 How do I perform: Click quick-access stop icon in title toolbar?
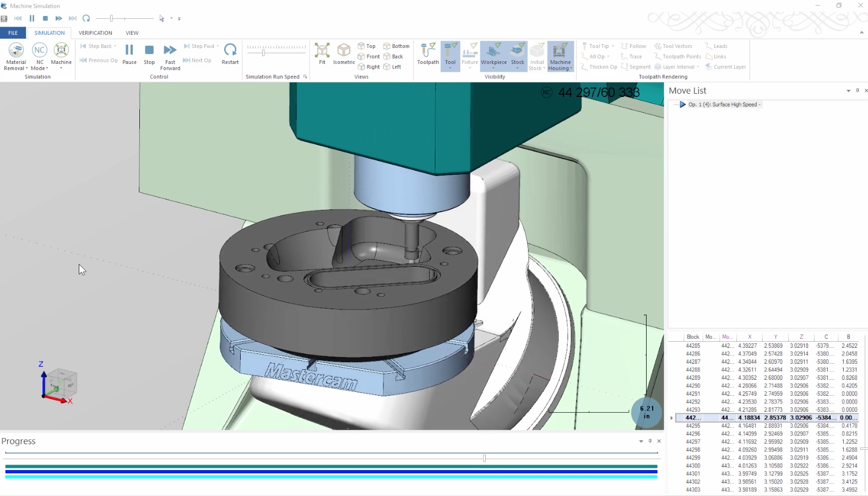pyautogui.click(x=45, y=18)
